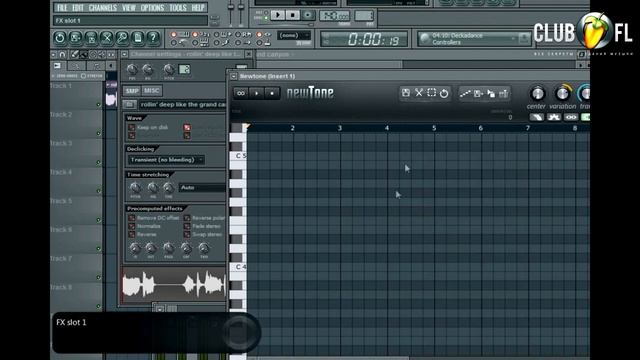Enable the Fade stereo checkbox
This screenshot has height=360, width=640.
click(187, 226)
